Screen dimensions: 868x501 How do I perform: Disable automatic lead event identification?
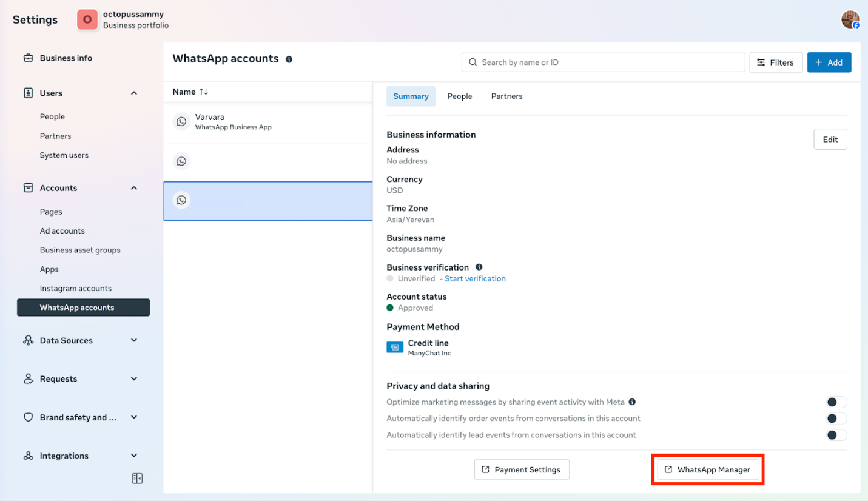pos(835,435)
